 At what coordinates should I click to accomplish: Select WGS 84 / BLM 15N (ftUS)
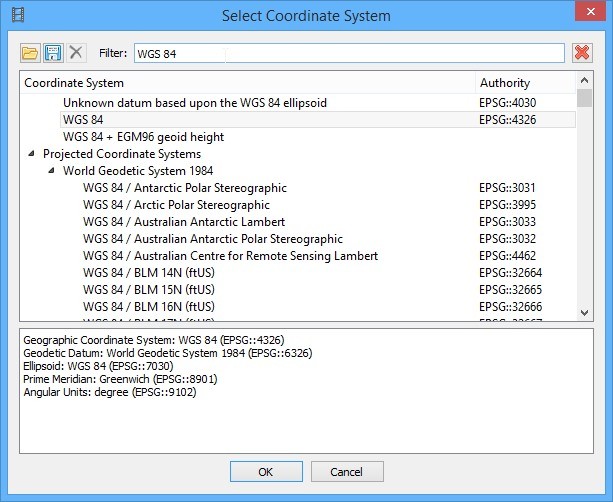click(149, 290)
